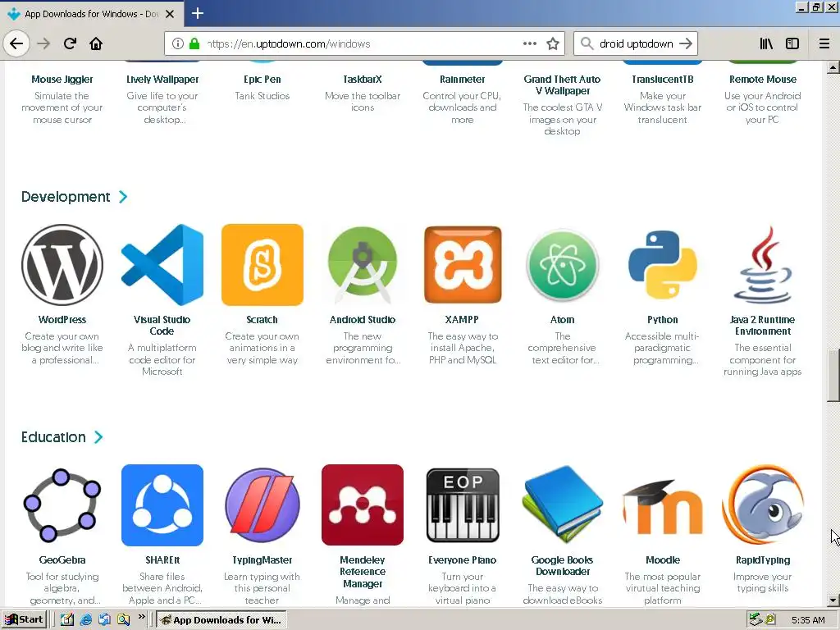The image size is (840, 630).
Task: Open the Mouse Jiggler link
Action: pos(62,80)
